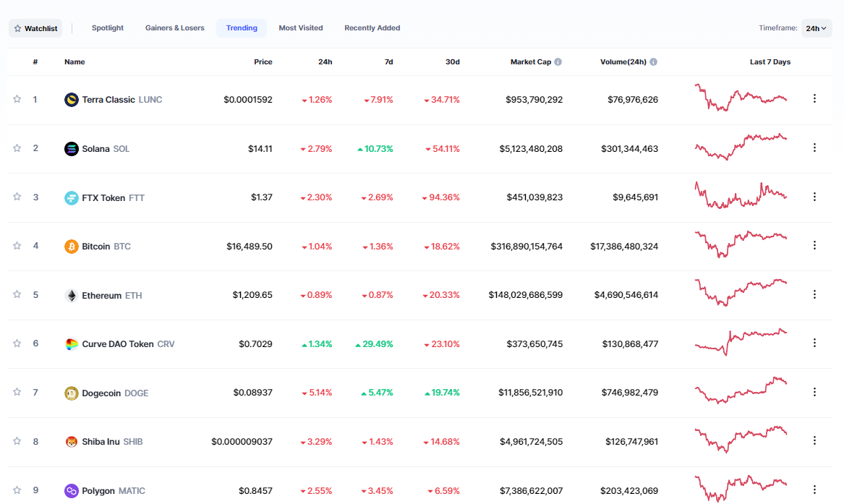The height and width of the screenshot is (504, 844).
Task: Click the Solana logo icon
Action: [x=71, y=149]
